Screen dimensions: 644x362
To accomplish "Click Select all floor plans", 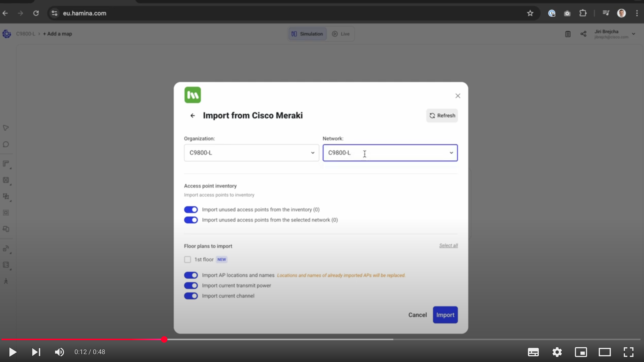I will tap(449, 245).
